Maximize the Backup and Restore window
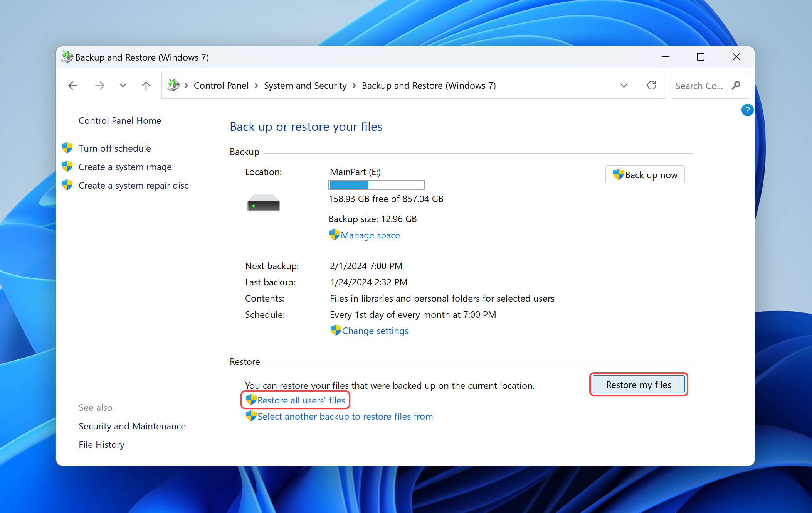This screenshot has height=513, width=812. [701, 57]
